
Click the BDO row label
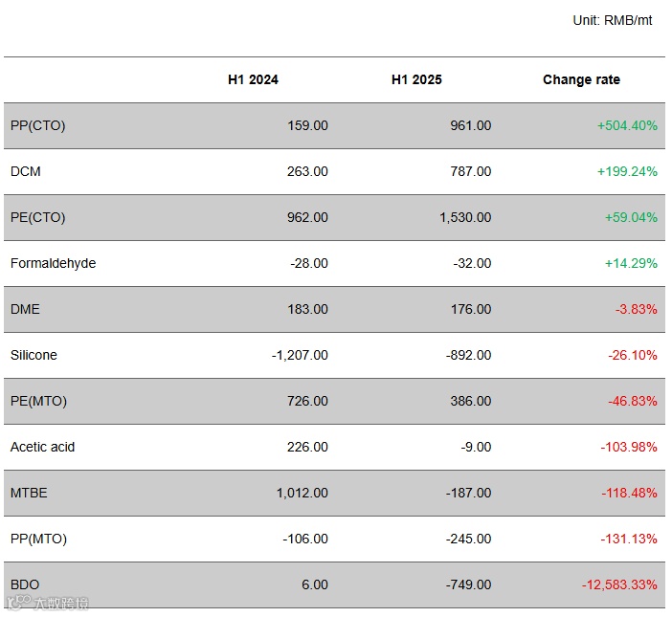pos(25,584)
